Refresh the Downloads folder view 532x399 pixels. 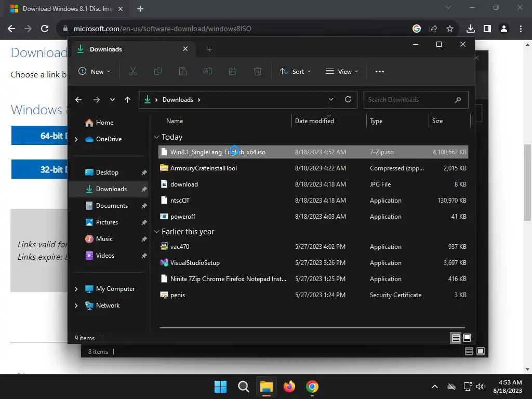(348, 99)
